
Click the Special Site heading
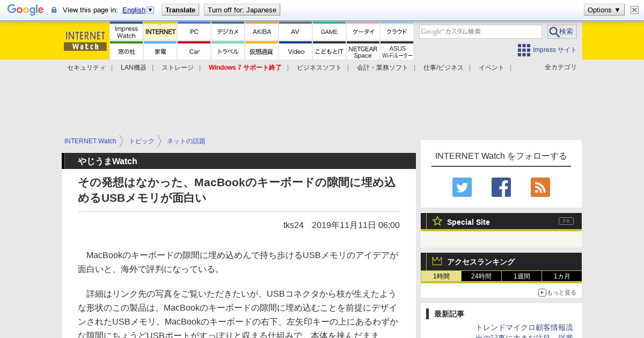(x=469, y=222)
